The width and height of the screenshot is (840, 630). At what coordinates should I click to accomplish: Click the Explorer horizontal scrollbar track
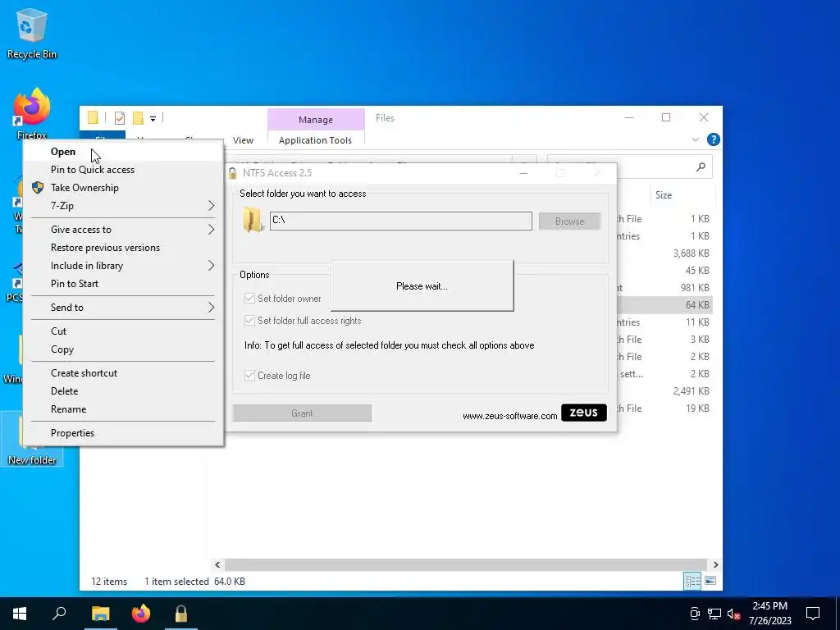point(466,564)
